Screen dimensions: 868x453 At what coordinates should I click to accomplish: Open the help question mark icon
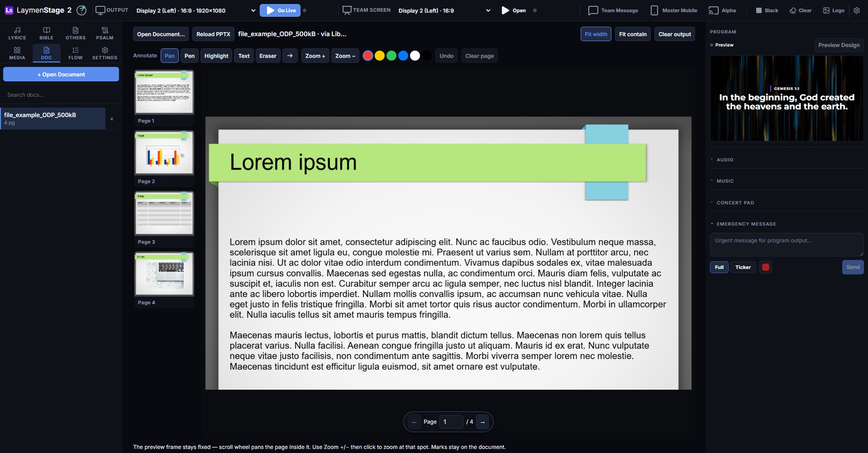[81, 10]
